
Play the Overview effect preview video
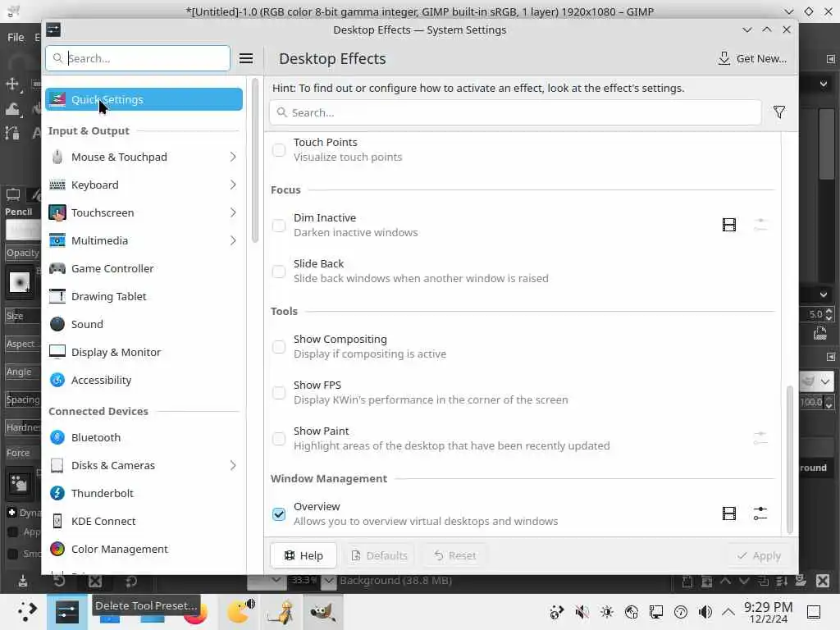[x=729, y=514]
